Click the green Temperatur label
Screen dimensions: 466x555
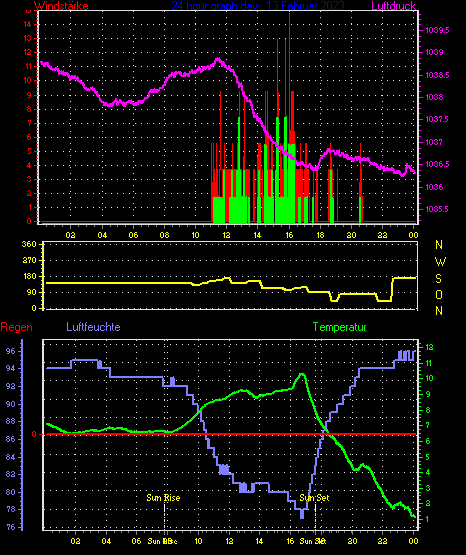339,327
